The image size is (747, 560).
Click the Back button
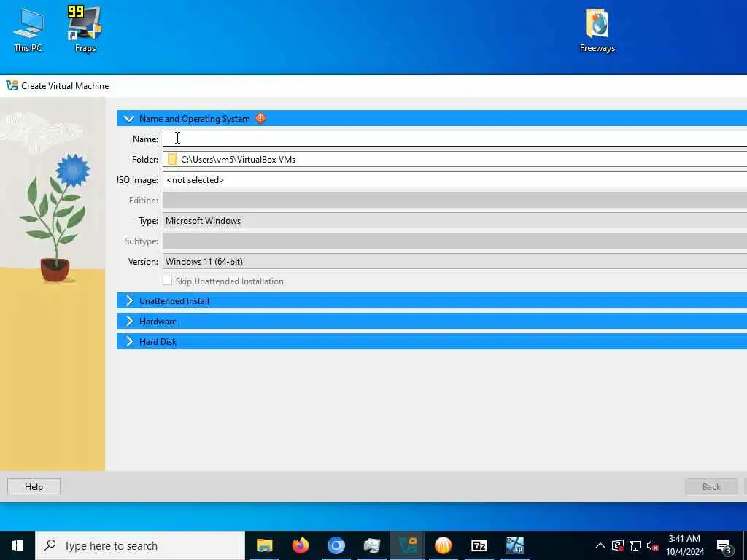click(x=711, y=486)
